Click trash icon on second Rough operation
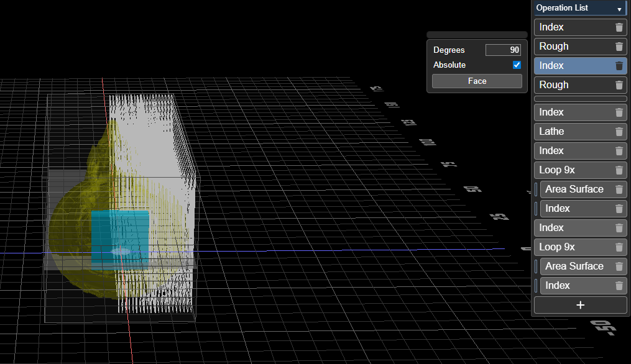The width and height of the screenshot is (631, 364). point(619,85)
